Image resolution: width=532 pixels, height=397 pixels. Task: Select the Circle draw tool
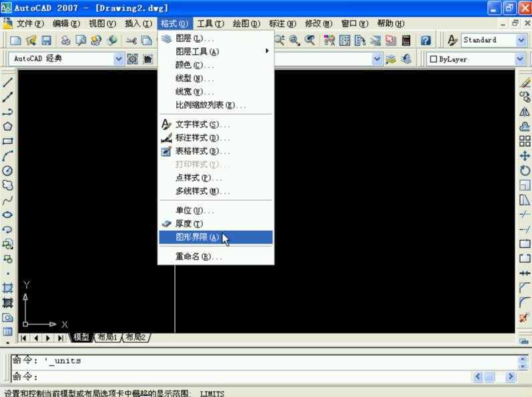coord(7,171)
